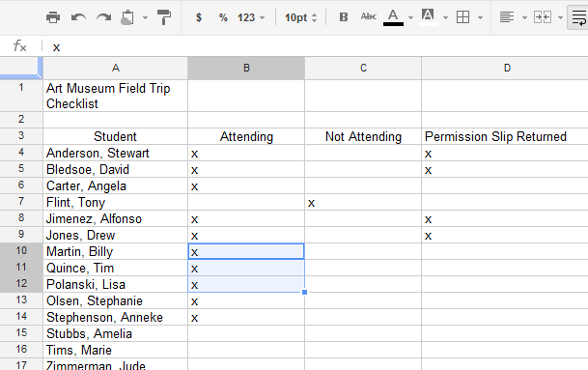Select the 'Jimenez, Alfonso' cell
Image resolution: width=588 pixels, height=370 pixels.
pos(116,218)
